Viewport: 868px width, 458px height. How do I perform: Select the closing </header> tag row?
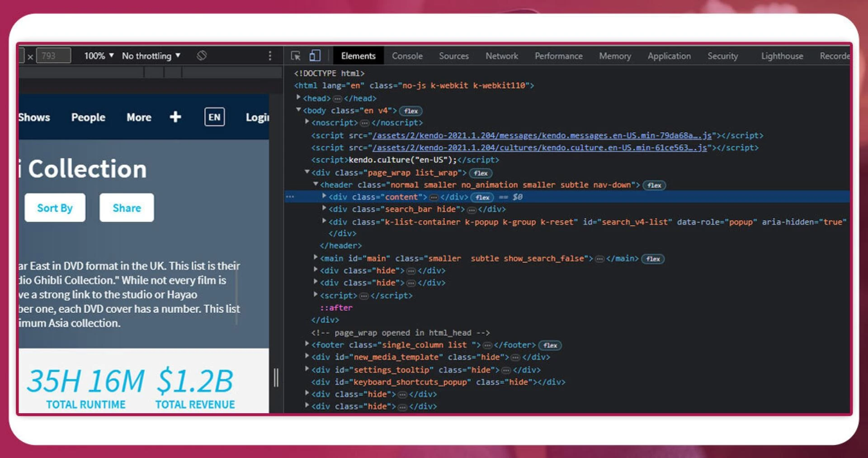pos(341,246)
